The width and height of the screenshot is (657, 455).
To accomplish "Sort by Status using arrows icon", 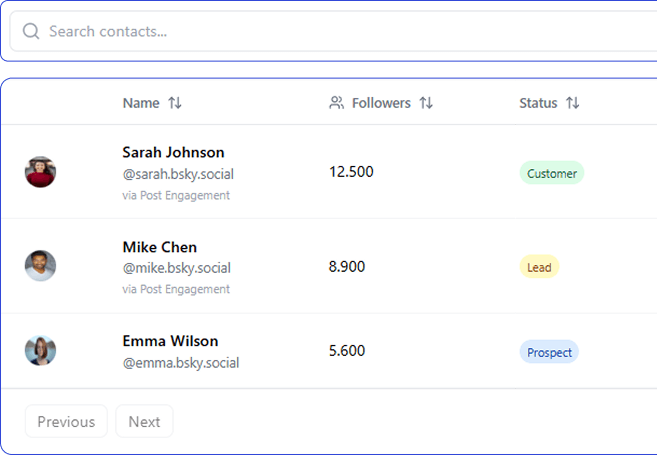I will tap(573, 103).
